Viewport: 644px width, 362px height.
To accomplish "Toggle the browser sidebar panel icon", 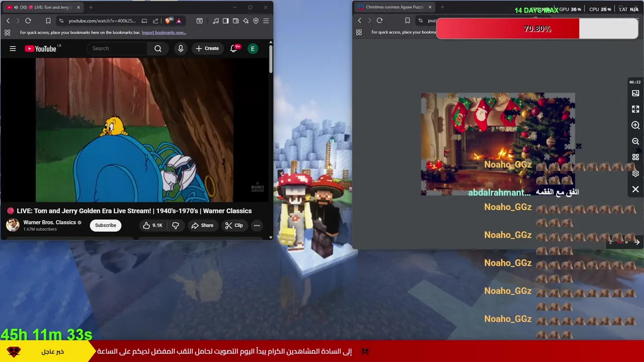I will (225, 21).
